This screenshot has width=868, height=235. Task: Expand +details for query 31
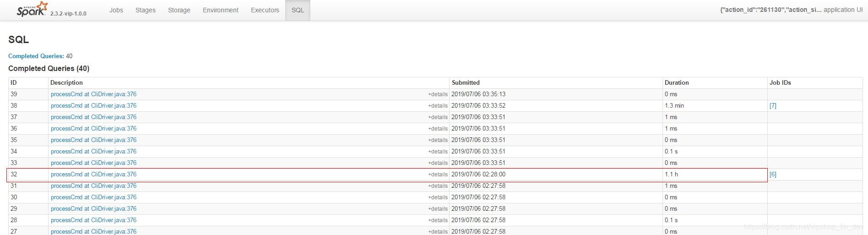tap(438, 186)
